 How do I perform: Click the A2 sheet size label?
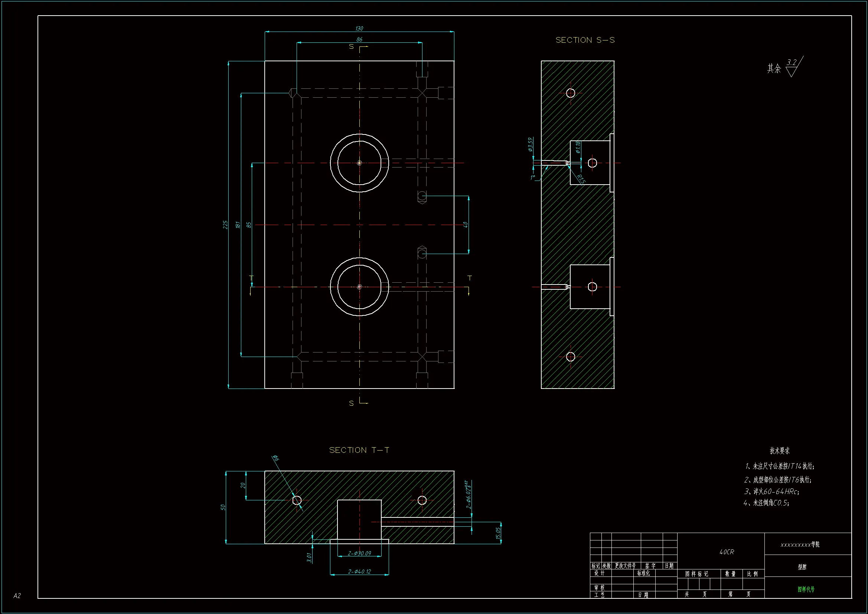(17, 596)
